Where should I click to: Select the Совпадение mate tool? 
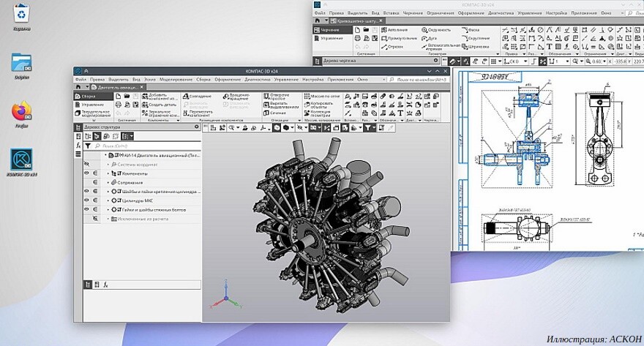pyautogui.click(x=200, y=97)
